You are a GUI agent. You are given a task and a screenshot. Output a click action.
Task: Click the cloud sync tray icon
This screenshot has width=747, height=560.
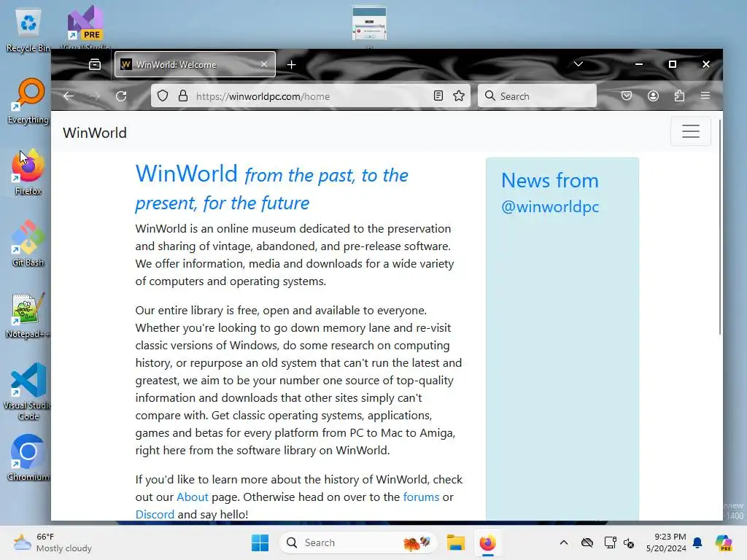(x=587, y=542)
